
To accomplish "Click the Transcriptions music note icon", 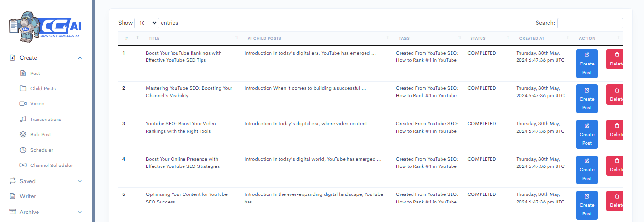I will click(x=23, y=120).
